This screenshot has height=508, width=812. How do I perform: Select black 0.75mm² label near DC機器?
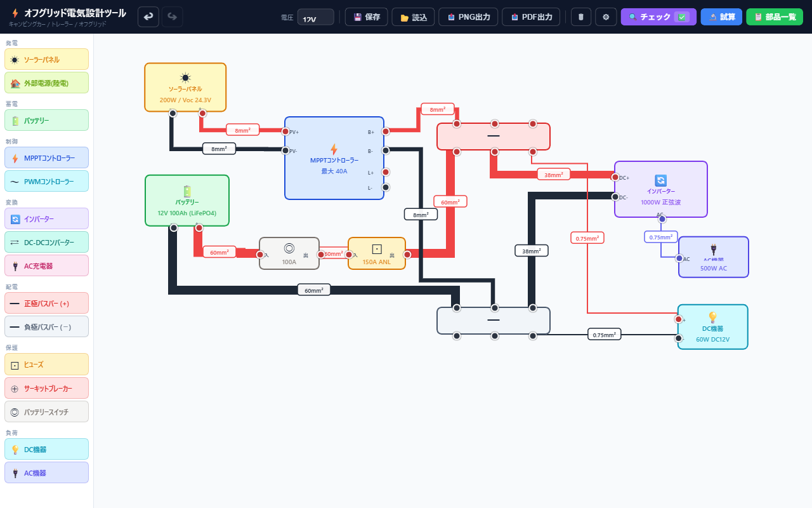click(x=604, y=335)
